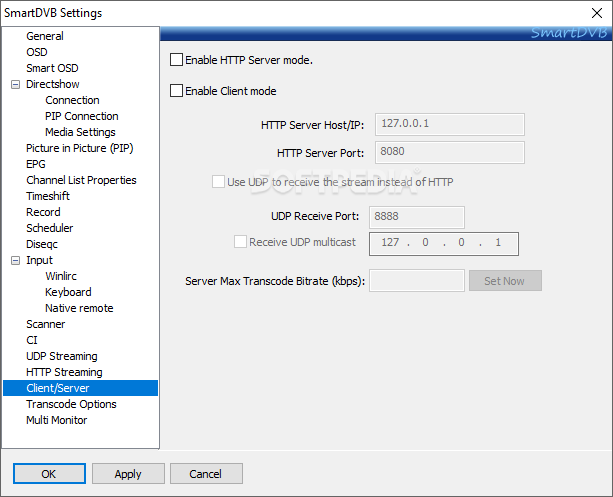
Task: Collapse the Input tree node
Action: (15, 260)
